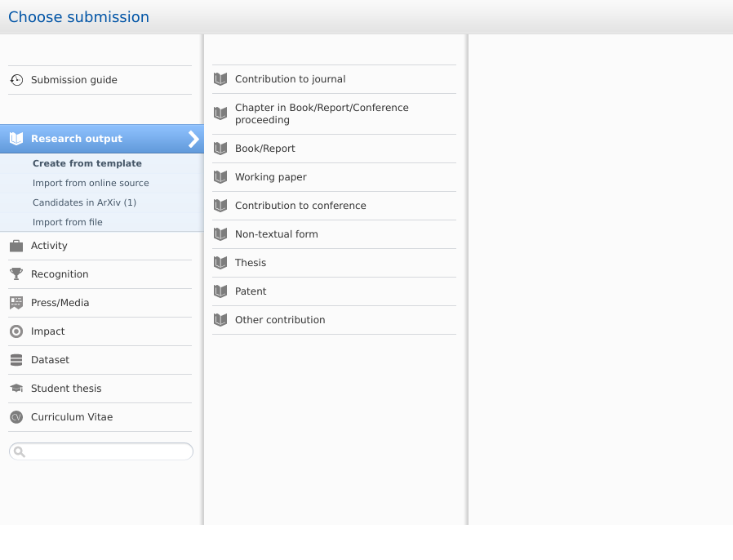Click the search magnifier icon
The height and width of the screenshot is (560, 733).
coord(19,451)
